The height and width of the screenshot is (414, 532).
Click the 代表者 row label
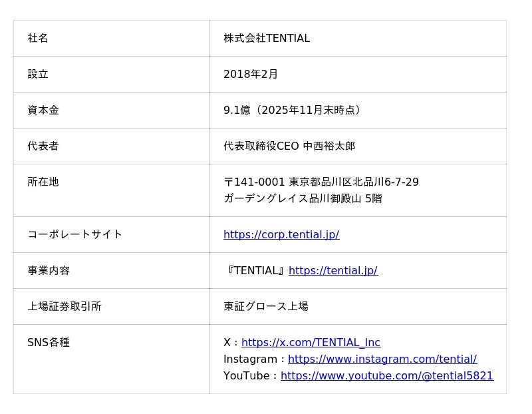(x=43, y=146)
